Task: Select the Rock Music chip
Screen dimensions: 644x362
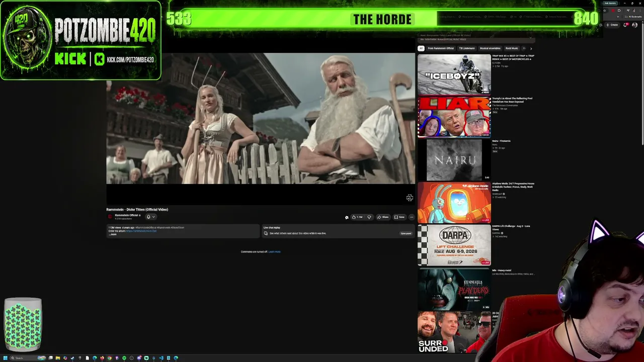Action: (512, 48)
